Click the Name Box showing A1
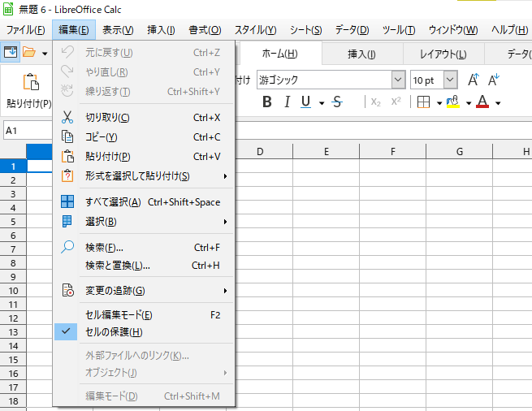532x411 pixels. 28,130
